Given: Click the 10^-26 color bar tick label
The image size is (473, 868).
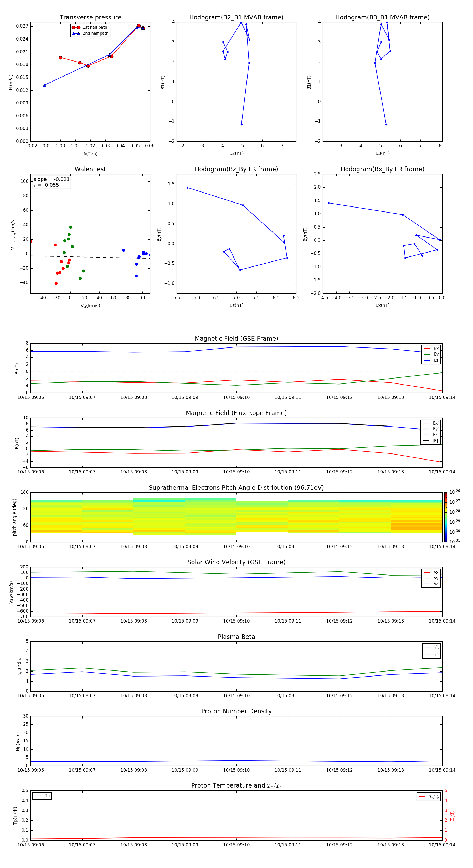Looking at the screenshot, I should pos(455,492).
